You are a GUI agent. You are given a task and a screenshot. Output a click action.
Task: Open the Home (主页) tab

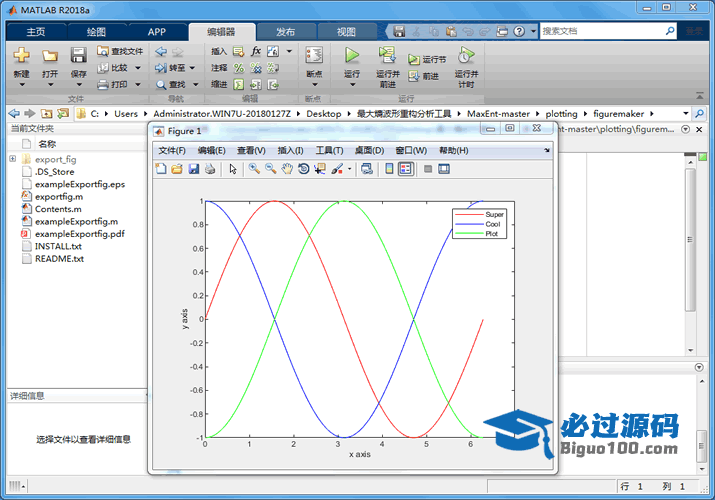click(36, 32)
